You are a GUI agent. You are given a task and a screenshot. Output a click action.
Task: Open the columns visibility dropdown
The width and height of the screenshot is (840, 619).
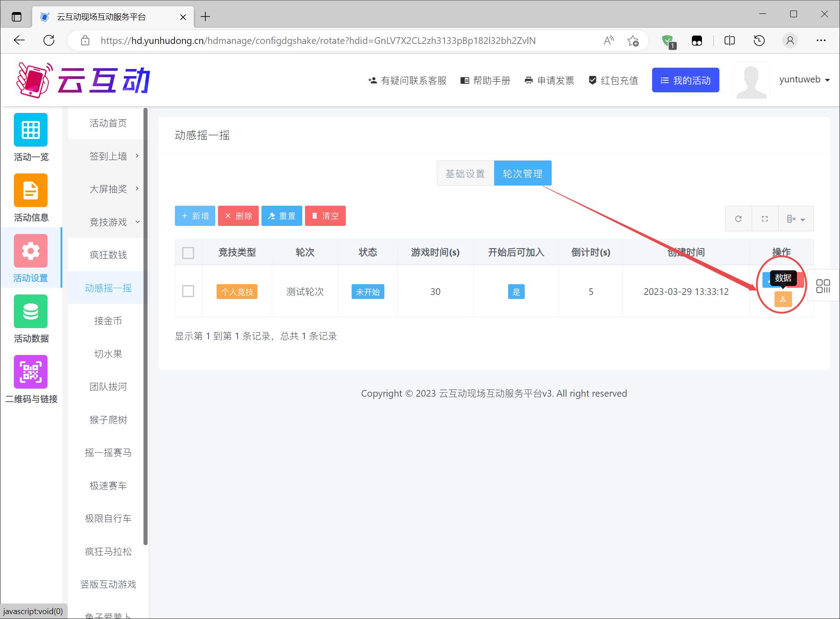(796, 219)
